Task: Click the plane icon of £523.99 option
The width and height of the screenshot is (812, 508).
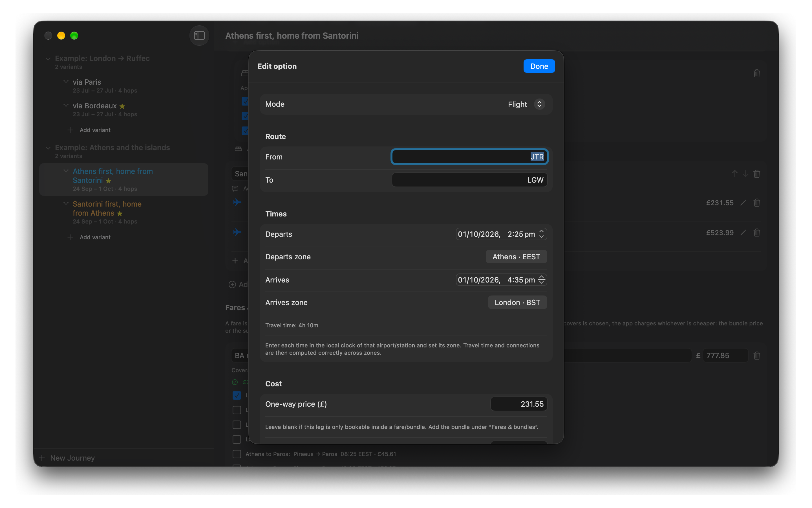Action: pos(237,232)
